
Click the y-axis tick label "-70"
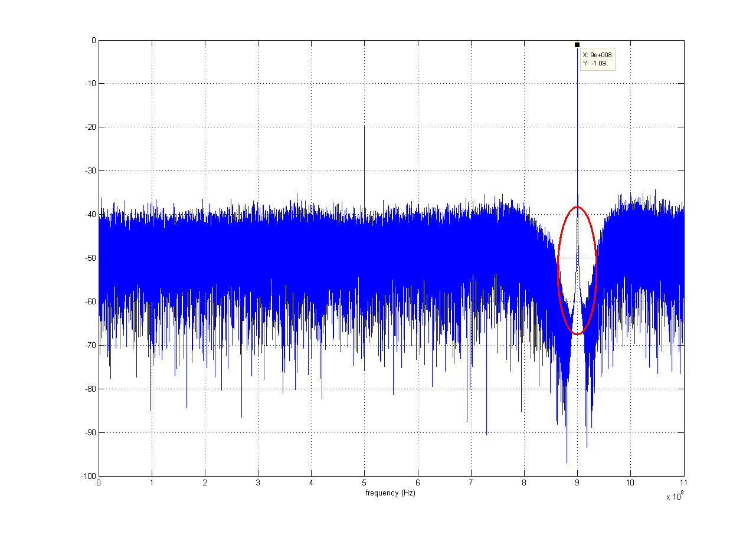click(x=90, y=345)
